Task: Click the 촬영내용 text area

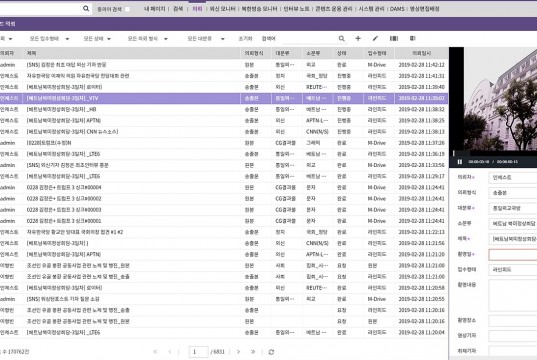Action: [513, 295]
